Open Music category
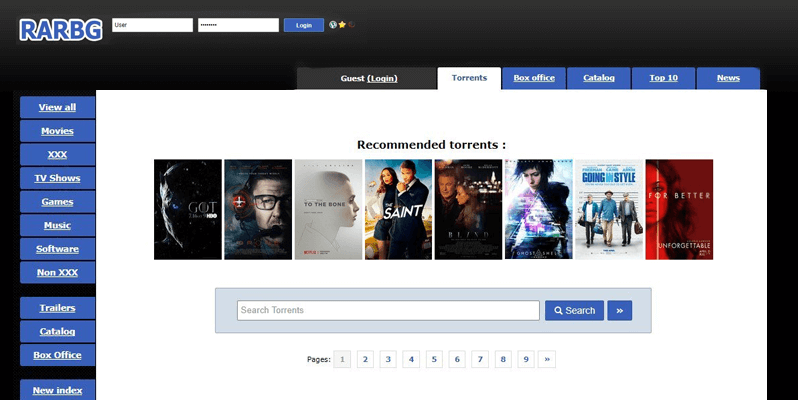This screenshot has width=798, height=400. [x=58, y=225]
